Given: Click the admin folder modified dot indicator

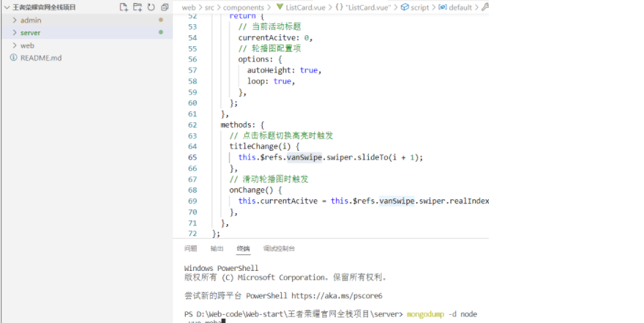Looking at the screenshot, I should (x=161, y=20).
